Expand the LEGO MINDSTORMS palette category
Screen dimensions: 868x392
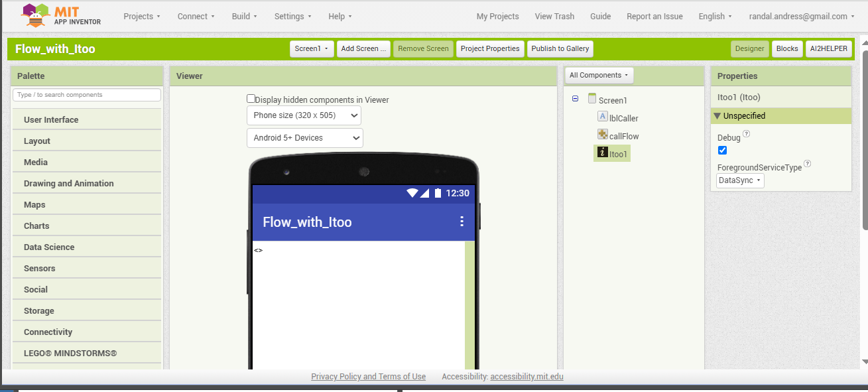coord(87,354)
